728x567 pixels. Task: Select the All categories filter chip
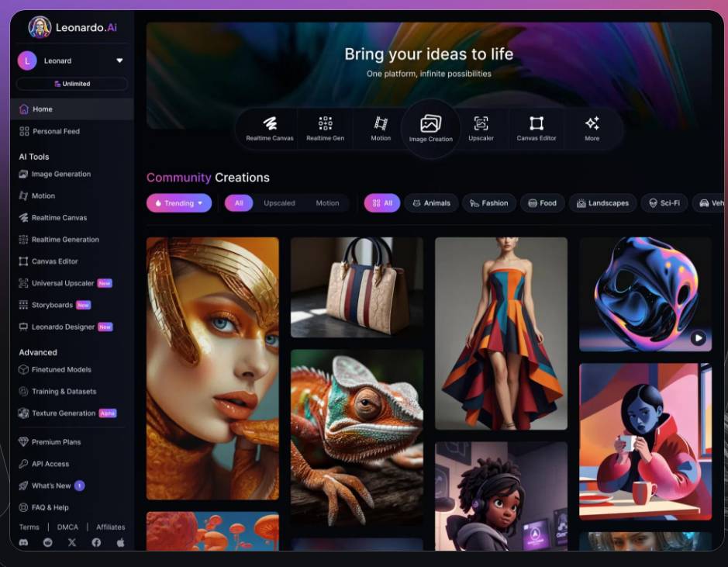[x=382, y=203]
